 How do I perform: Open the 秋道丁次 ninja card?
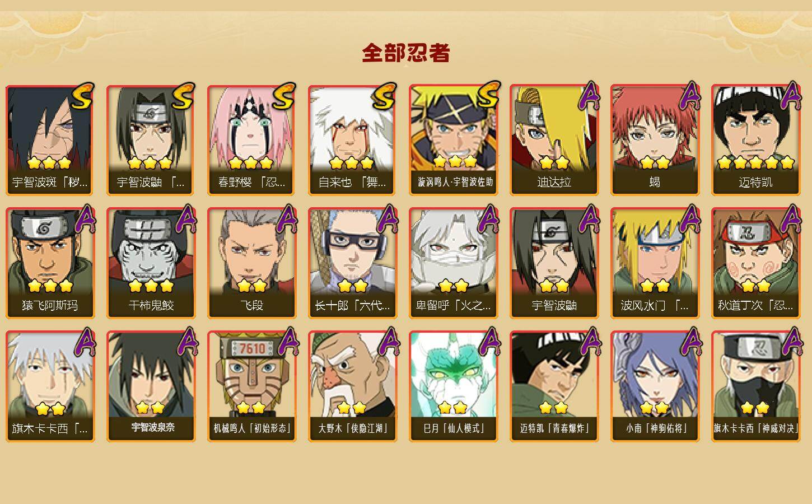(x=756, y=263)
